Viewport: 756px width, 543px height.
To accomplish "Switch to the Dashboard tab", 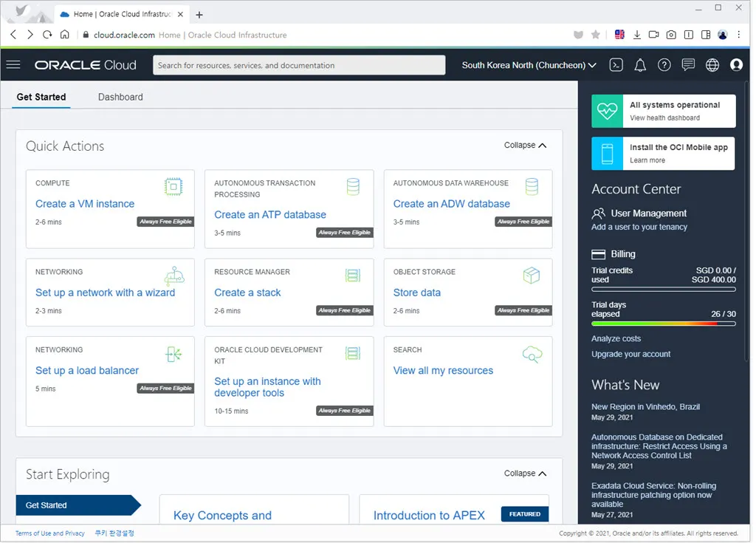I will click(x=120, y=97).
